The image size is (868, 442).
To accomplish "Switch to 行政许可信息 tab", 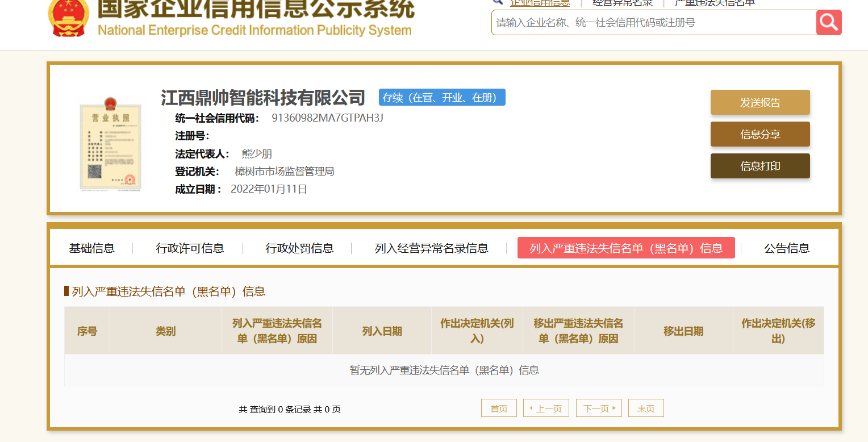I will click(x=190, y=248).
